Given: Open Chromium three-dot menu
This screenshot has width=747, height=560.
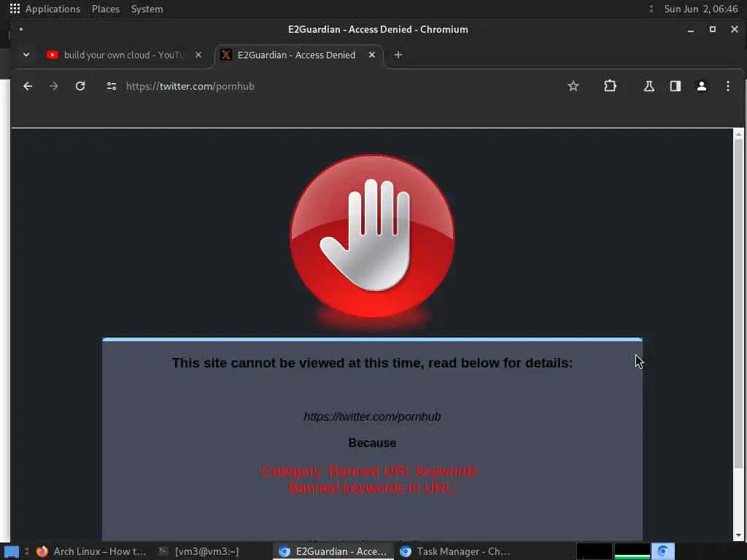Looking at the screenshot, I should click(727, 86).
